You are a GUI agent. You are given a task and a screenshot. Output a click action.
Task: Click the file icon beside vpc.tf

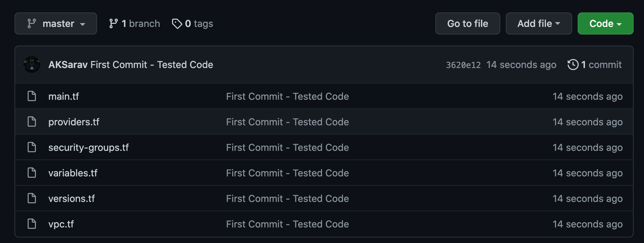(x=32, y=224)
